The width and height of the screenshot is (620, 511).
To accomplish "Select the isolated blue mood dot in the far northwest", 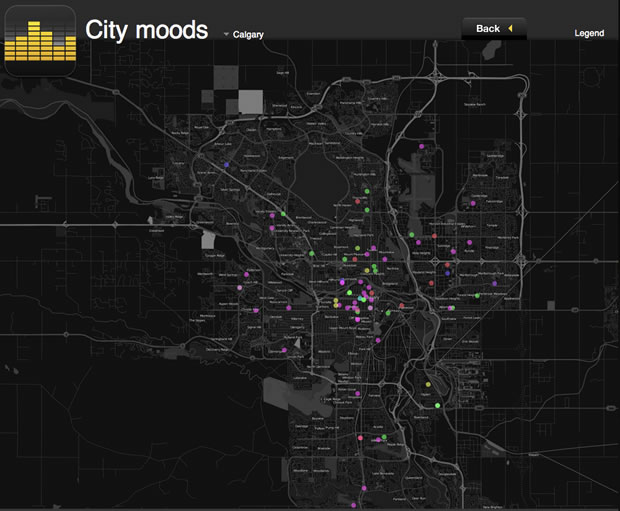I will click(x=227, y=165).
